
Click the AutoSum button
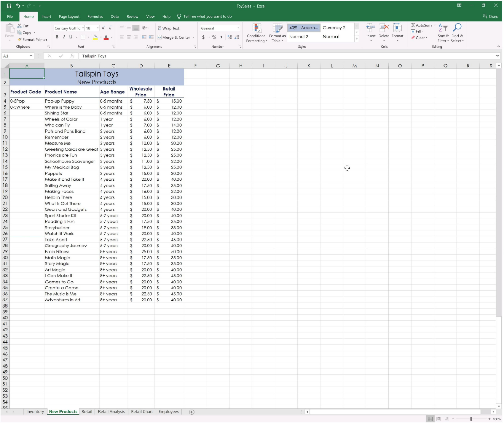point(421,25)
